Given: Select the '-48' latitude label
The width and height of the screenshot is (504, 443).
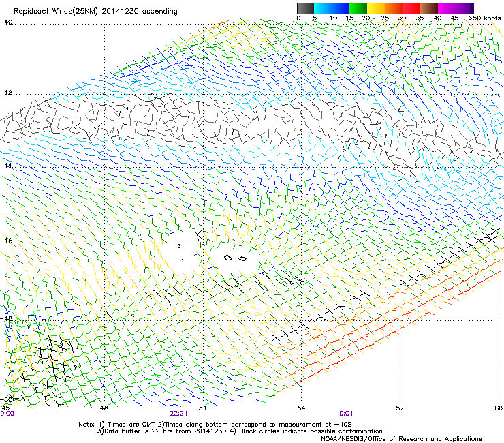Looking at the screenshot, I should 6,318.
